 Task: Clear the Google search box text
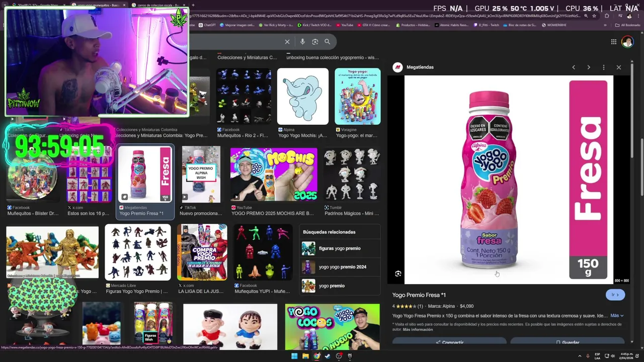click(x=287, y=42)
